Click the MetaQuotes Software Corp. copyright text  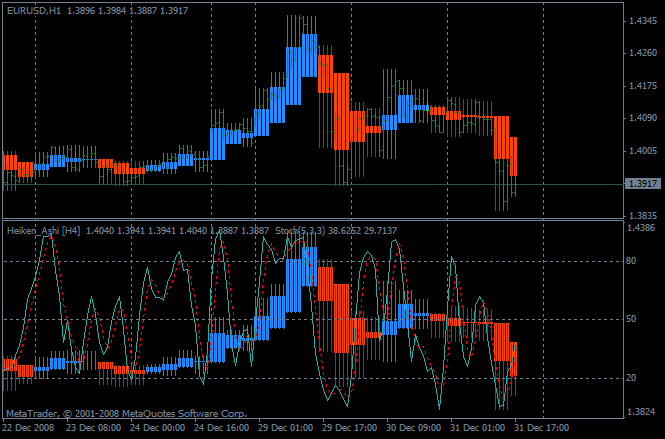[x=126, y=413]
